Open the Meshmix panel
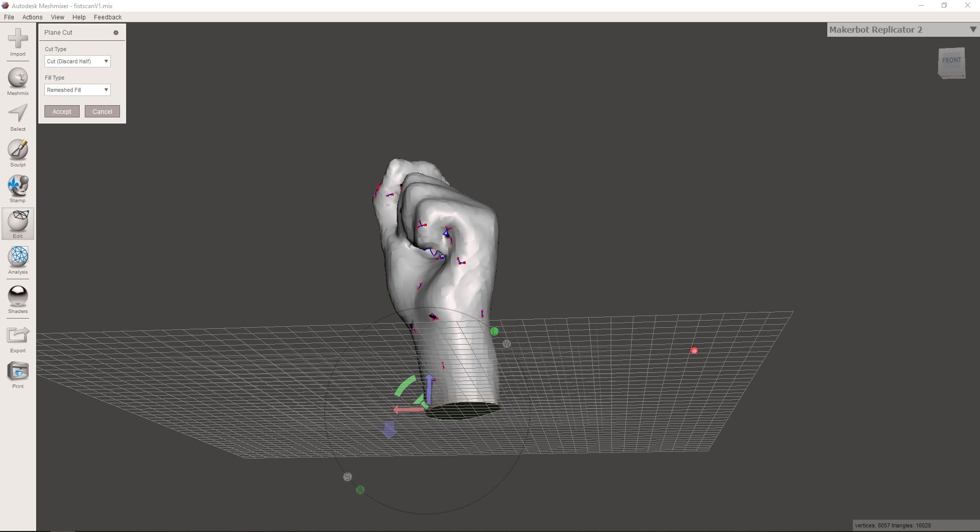This screenshot has height=532, width=980. 18,79
